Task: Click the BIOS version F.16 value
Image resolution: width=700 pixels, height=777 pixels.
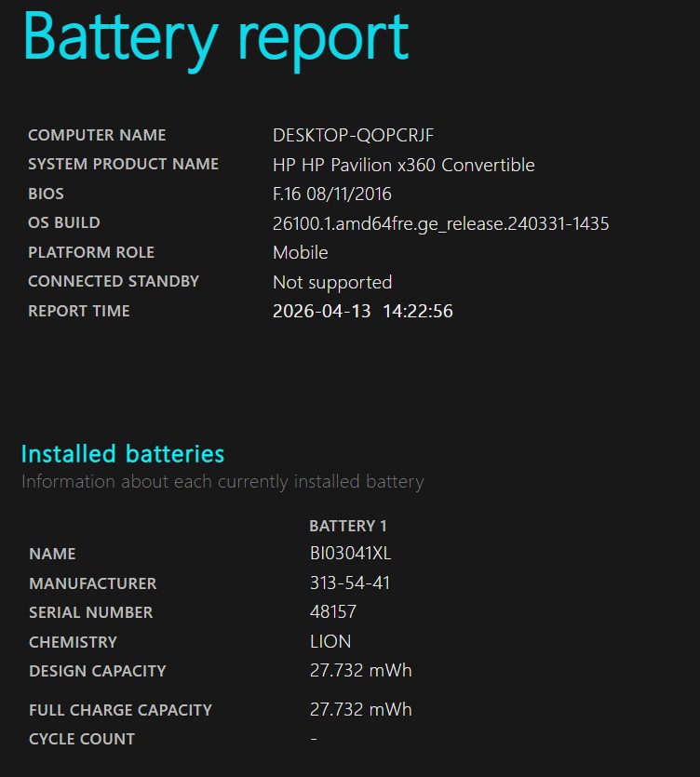Action: click(x=331, y=194)
